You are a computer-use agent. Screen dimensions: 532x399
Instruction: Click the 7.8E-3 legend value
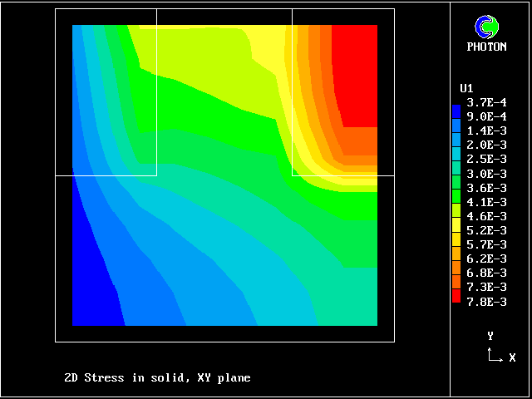pyautogui.click(x=487, y=301)
